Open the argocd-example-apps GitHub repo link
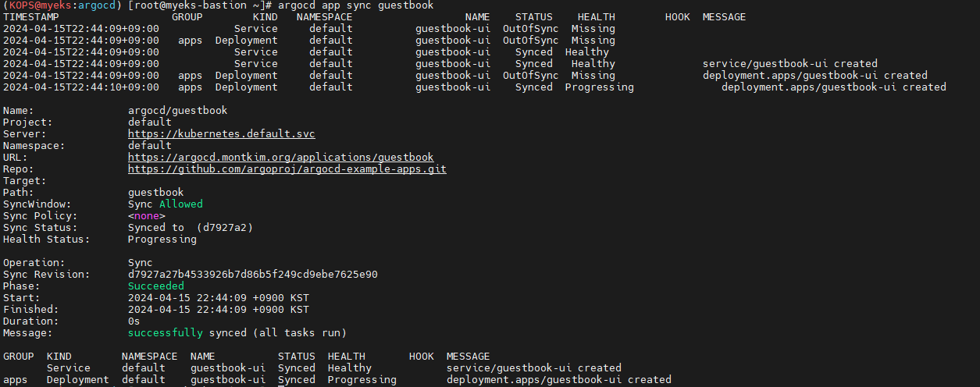This screenshot has height=387, width=980. coord(287,169)
